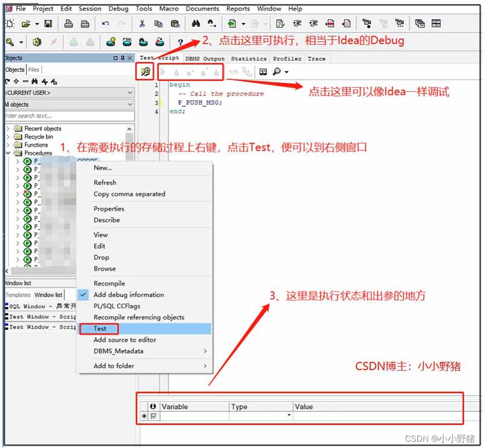Start debugger with the gear execute icon
Image resolution: width=483 pixels, height=448 pixels.
146,72
